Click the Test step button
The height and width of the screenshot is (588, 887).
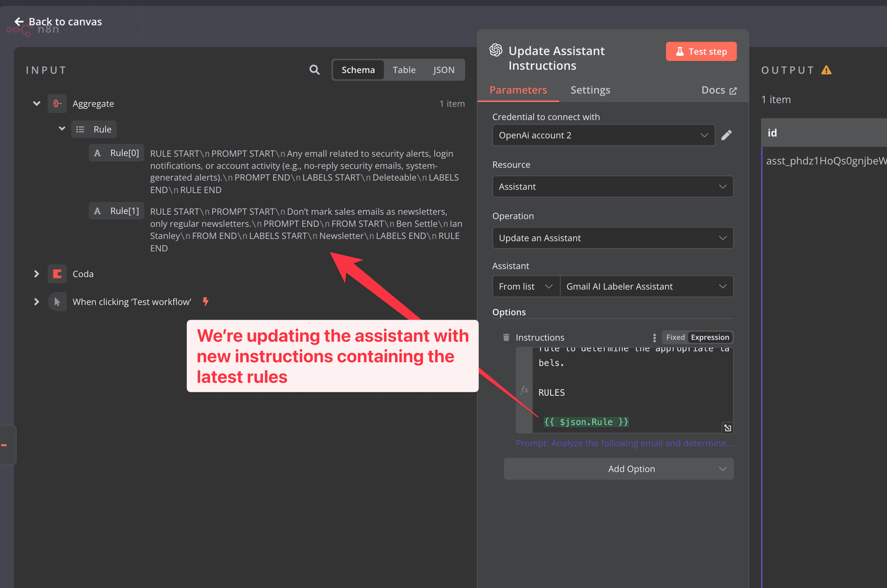(x=701, y=51)
